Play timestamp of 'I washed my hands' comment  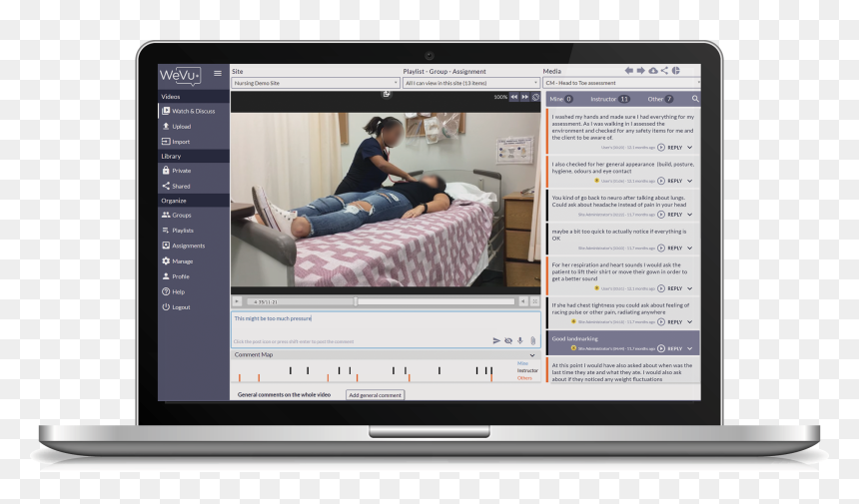coord(661,148)
